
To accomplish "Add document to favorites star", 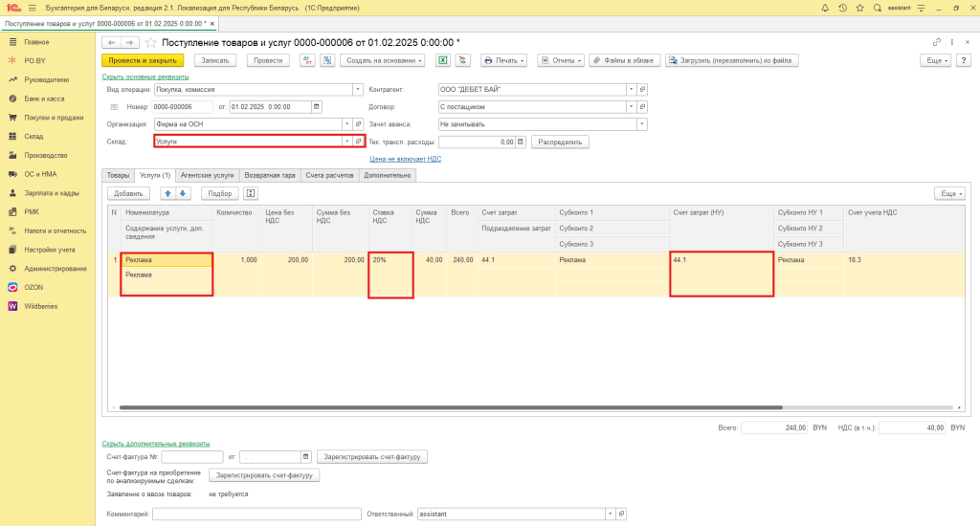I will click(150, 42).
